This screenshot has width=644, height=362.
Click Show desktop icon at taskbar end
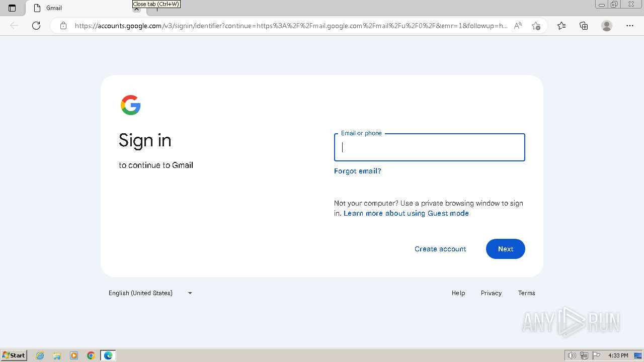[638, 355]
